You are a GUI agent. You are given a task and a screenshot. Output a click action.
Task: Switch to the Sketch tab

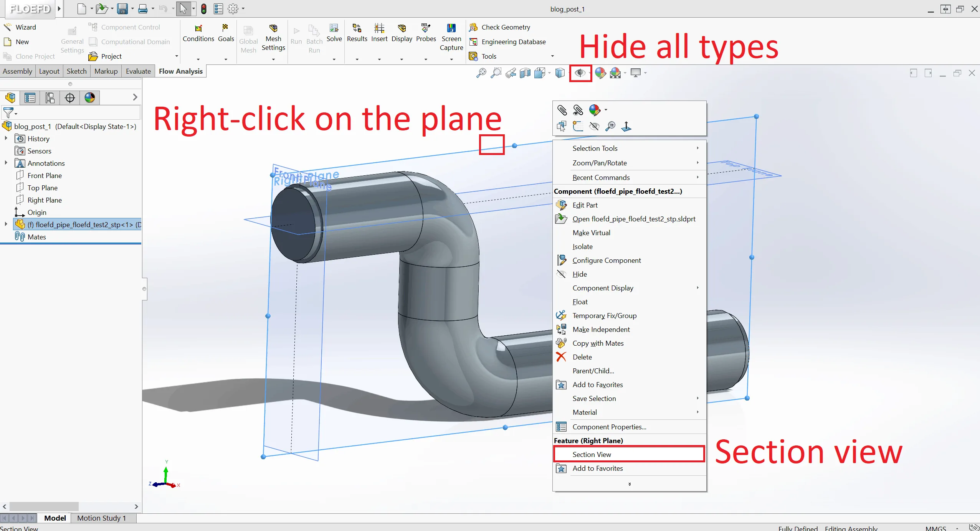[76, 71]
